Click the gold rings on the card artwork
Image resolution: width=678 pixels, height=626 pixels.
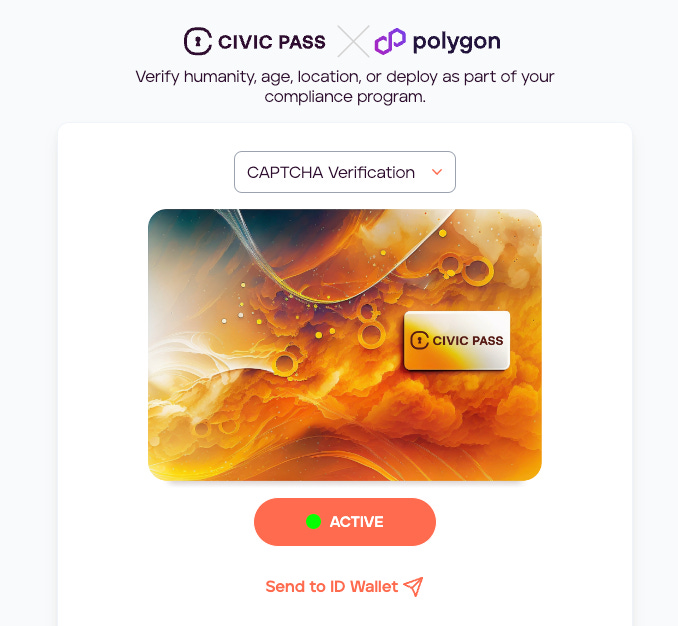click(x=466, y=268)
